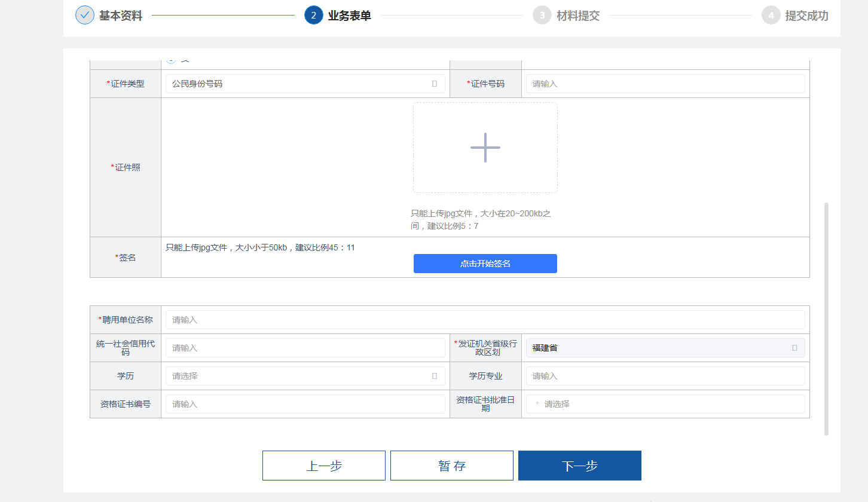Click the plus icon to upload 证件照
Viewport: 868px width, 502px height.
[485, 148]
